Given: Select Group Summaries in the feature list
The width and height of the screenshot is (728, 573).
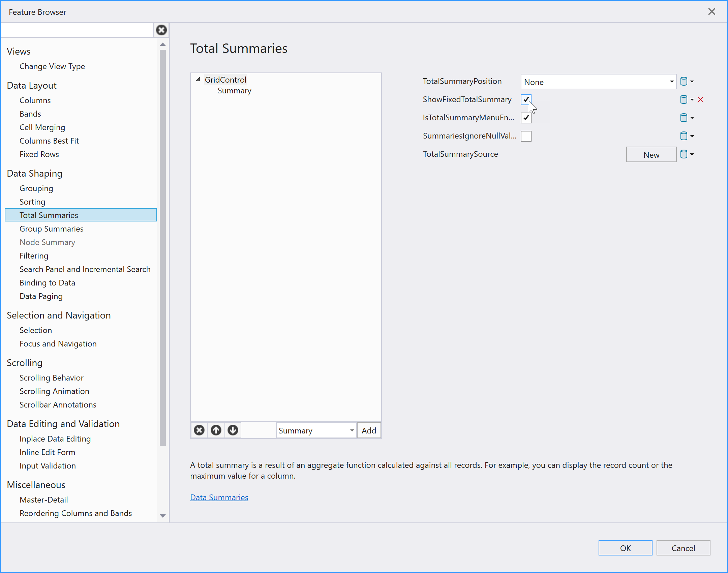Looking at the screenshot, I should (52, 229).
